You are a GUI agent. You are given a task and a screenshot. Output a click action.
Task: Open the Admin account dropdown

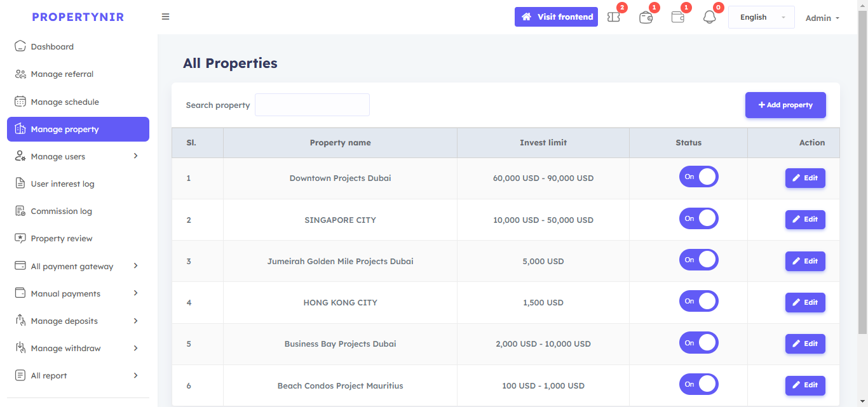point(822,18)
